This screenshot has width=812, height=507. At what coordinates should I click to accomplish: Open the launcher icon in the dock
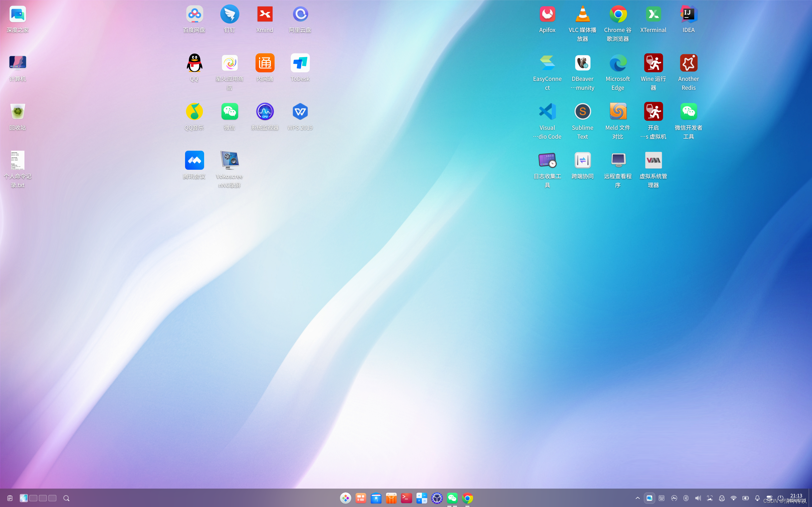pyautogui.click(x=345, y=498)
